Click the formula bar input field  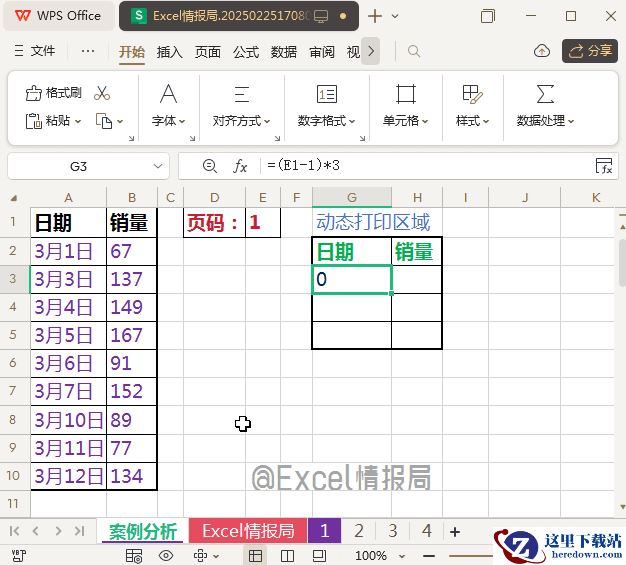(x=427, y=165)
